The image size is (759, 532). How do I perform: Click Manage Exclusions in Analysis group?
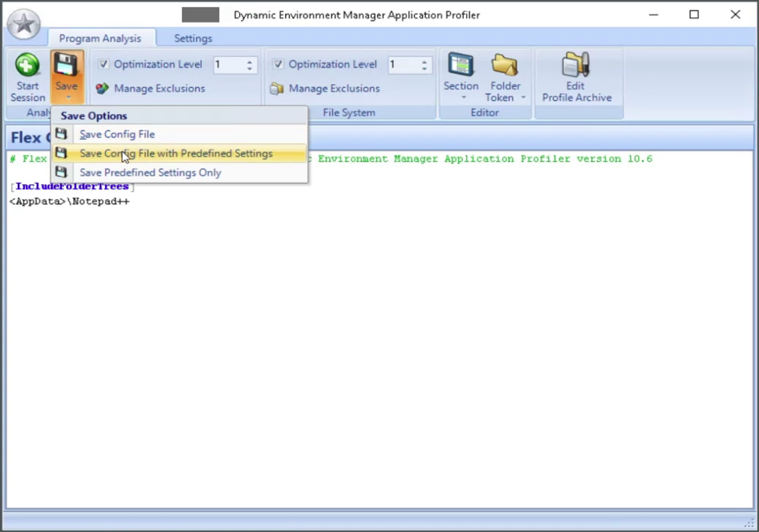[x=153, y=88]
